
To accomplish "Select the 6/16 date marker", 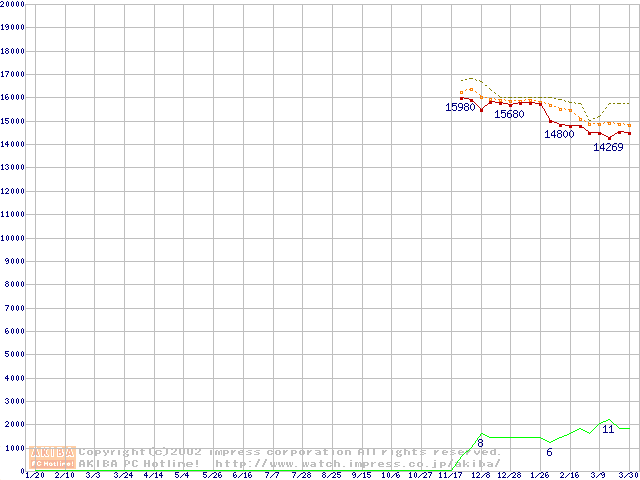I will click(242, 475).
